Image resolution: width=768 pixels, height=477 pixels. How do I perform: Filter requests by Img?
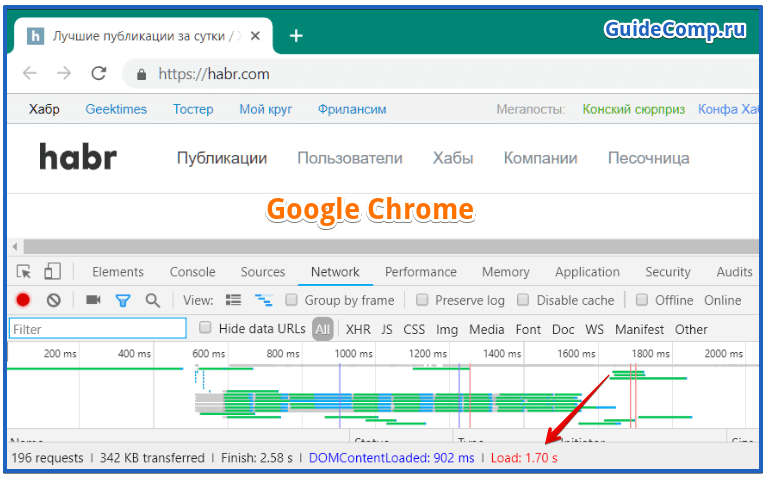point(447,330)
